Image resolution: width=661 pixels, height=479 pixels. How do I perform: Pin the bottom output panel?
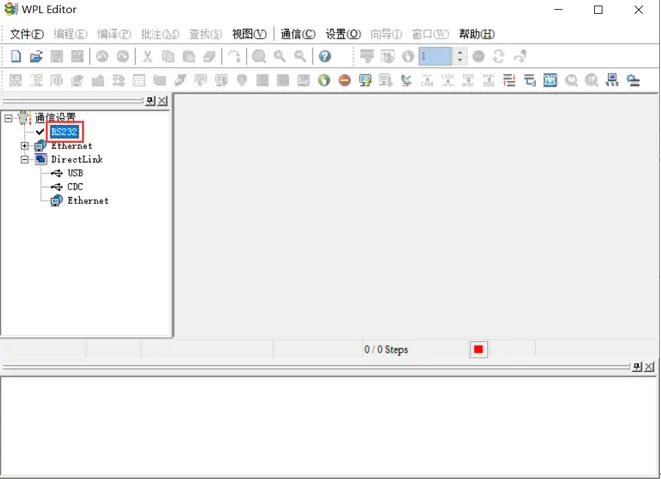pos(637,366)
